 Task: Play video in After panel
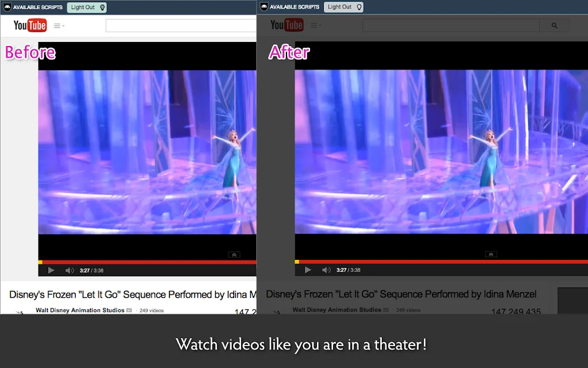tap(308, 270)
